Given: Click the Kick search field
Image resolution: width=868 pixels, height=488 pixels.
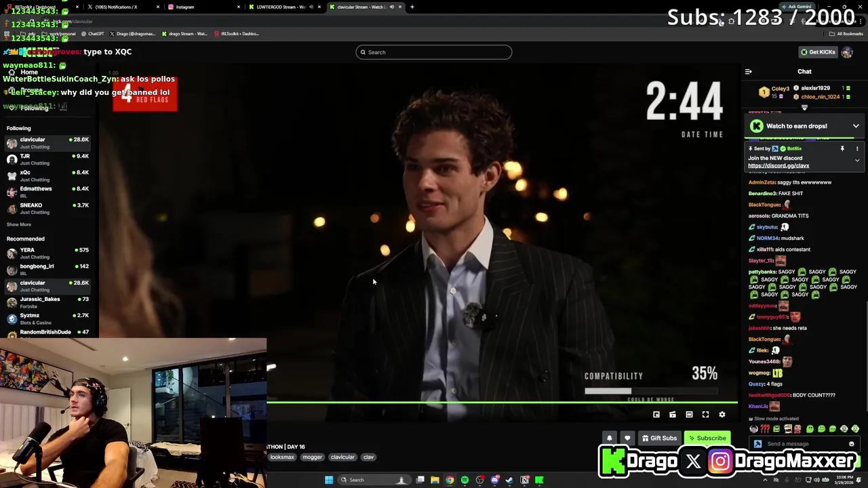Looking at the screenshot, I should [434, 52].
